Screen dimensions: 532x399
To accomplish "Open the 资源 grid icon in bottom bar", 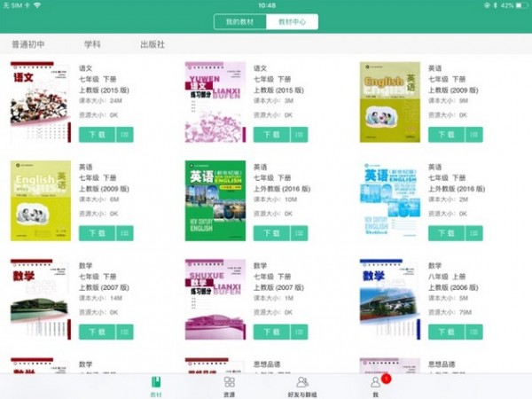I will coord(229,383).
